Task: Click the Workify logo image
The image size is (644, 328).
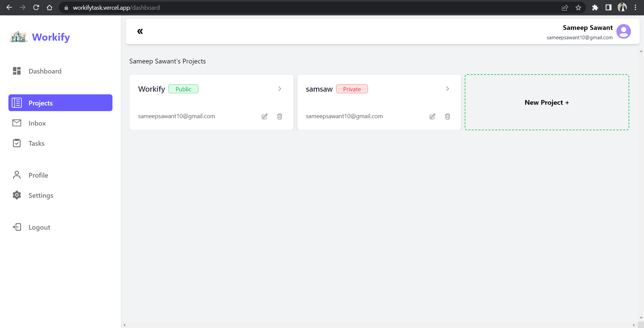Action: [18, 37]
